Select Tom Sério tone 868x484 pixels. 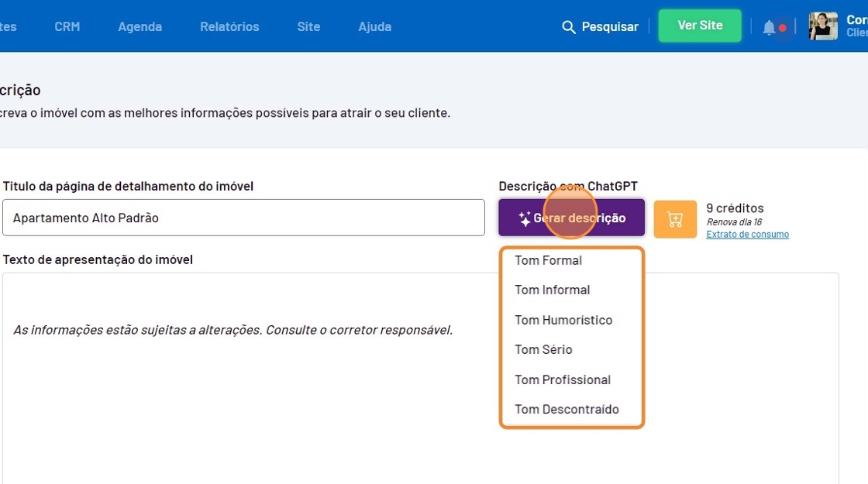[x=543, y=349]
